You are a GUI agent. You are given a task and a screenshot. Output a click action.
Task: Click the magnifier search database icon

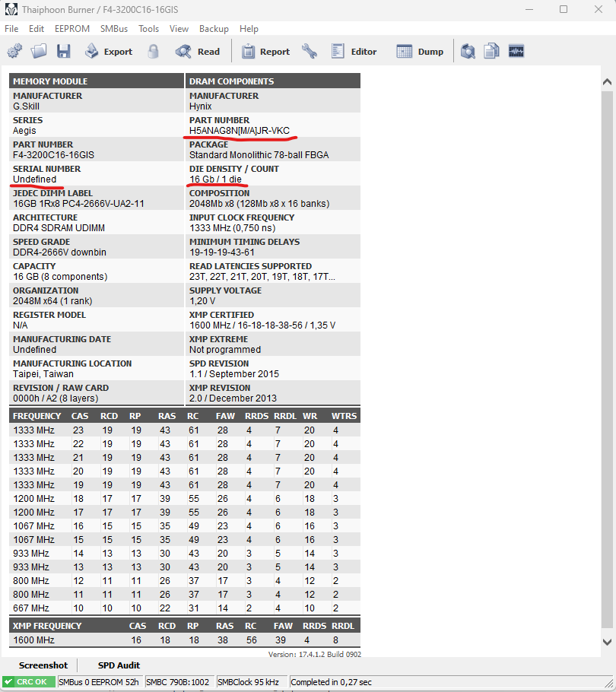click(468, 51)
